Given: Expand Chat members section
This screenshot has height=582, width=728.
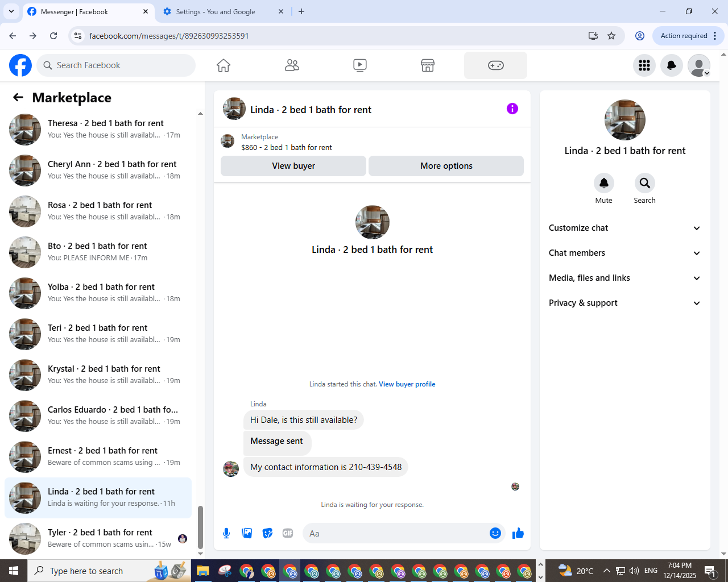Looking at the screenshot, I should pos(625,253).
